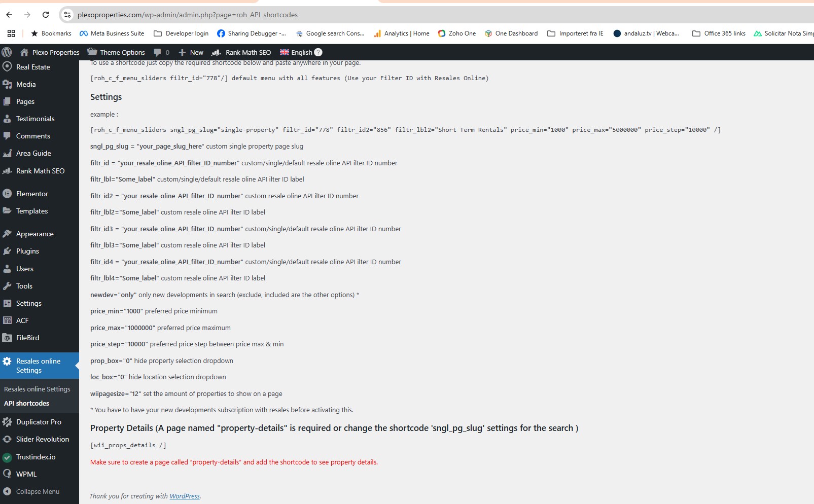Click the Real Estate sidebar icon
The width and height of the screenshot is (814, 504).
[x=7, y=66]
